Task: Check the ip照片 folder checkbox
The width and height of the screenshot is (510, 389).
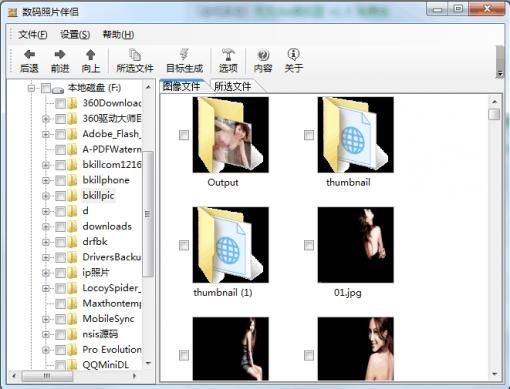Action: point(60,273)
